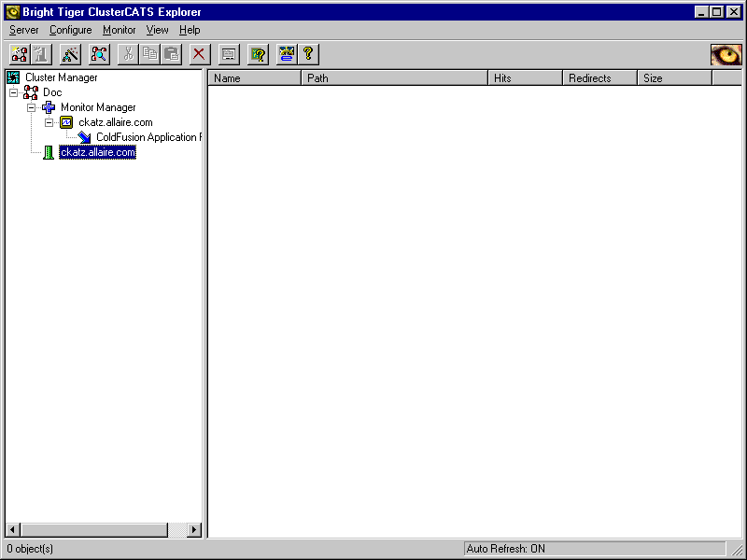The width and height of the screenshot is (747, 560).
Task: Select Cluster Manager root tree item
Action: (x=61, y=77)
